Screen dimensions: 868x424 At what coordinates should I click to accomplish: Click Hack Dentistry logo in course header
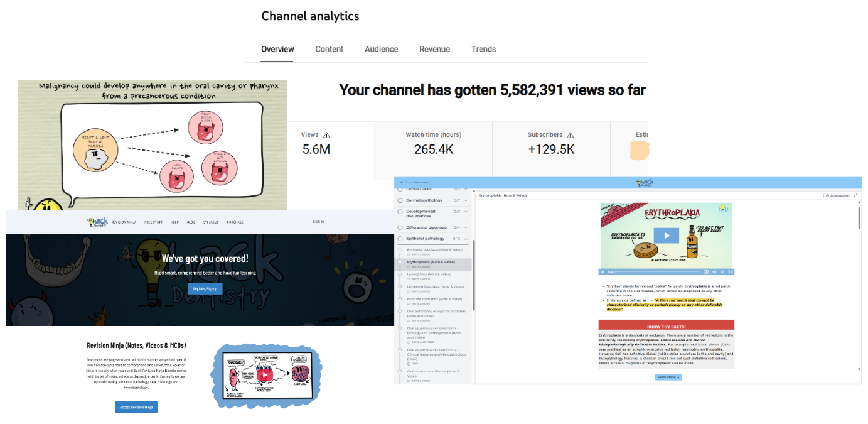(x=645, y=182)
